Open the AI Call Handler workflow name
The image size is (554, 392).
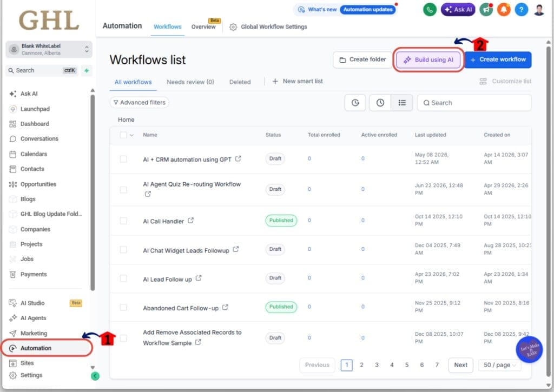click(x=163, y=222)
